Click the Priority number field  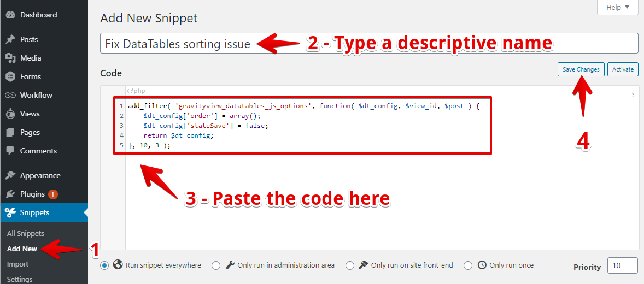622,265
